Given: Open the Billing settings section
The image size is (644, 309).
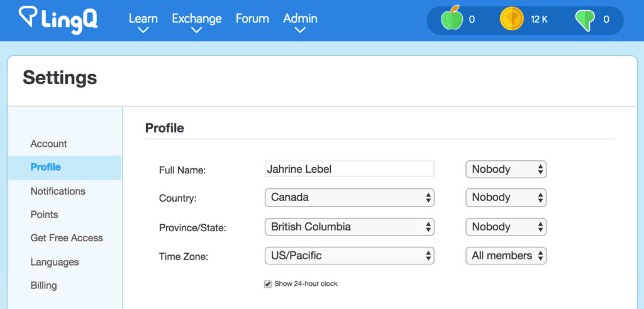Looking at the screenshot, I should (43, 285).
